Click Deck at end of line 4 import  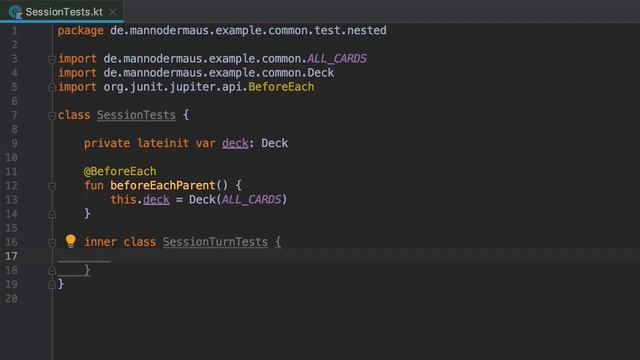click(x=320, y=73)
